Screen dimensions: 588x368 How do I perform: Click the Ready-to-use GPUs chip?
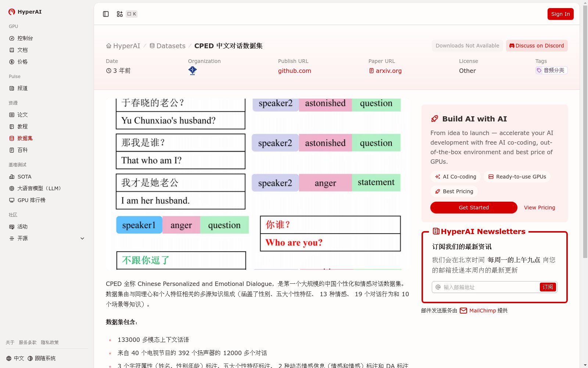pos(517,177)
